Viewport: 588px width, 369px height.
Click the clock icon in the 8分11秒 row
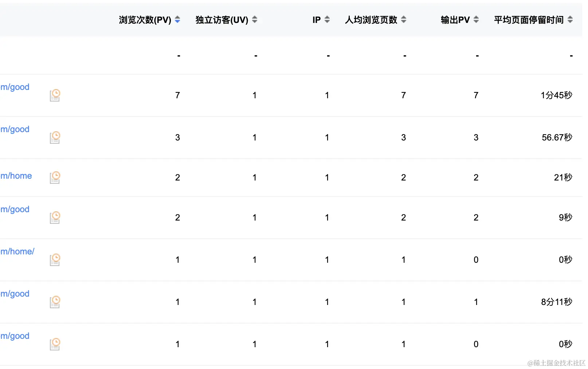pyautogui.click(x=55, y=302)
